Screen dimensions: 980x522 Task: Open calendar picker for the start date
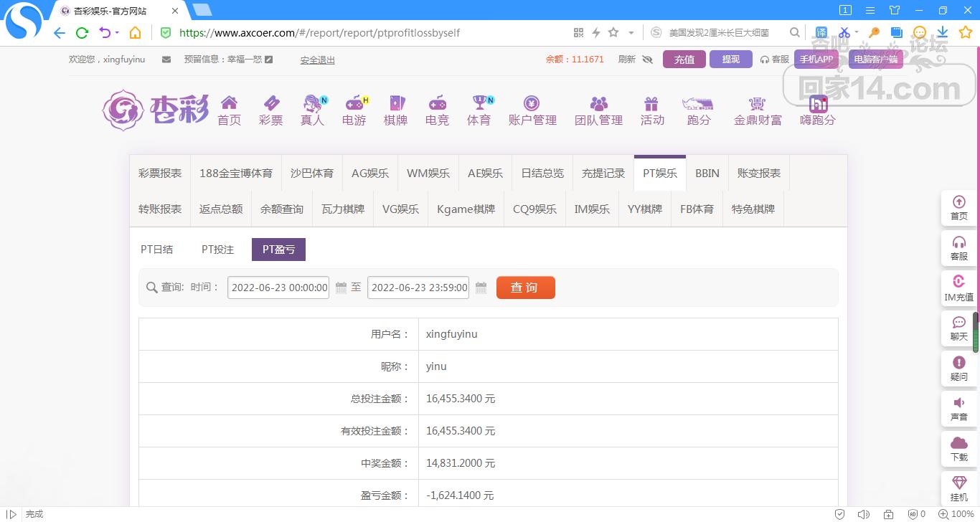[341, 288]
